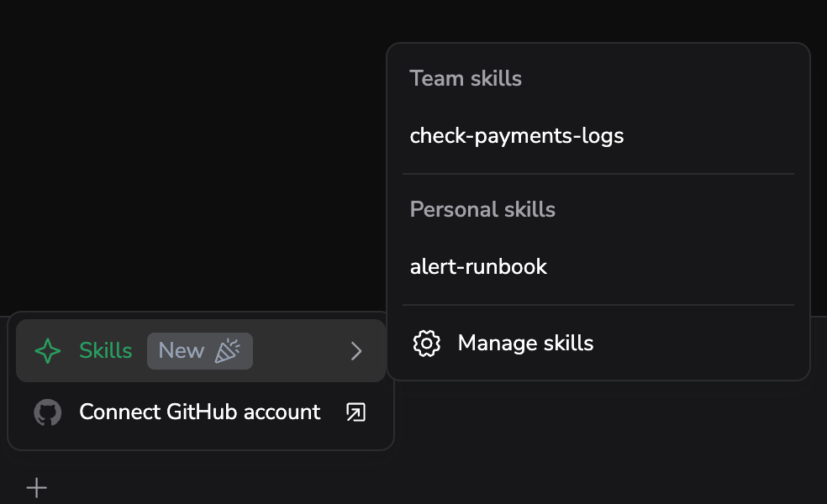Click the word logs in check-payments-logs
827x504 pixels.
(603, 137)
